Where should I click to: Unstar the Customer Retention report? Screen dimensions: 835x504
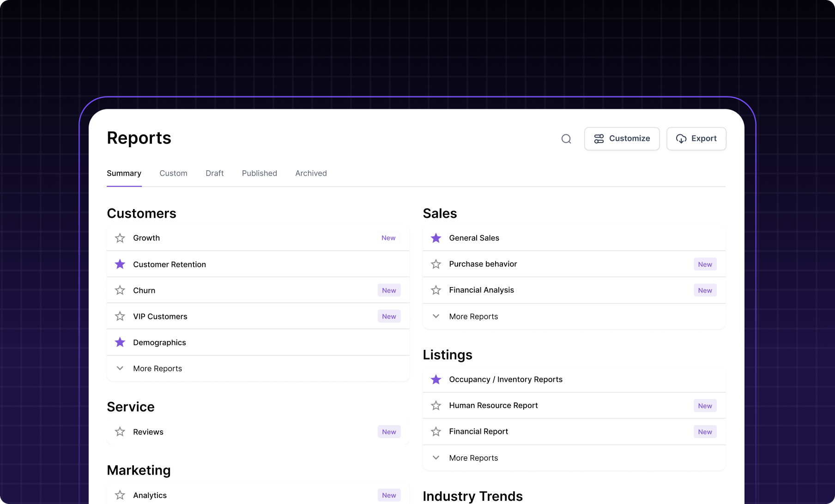120,264
